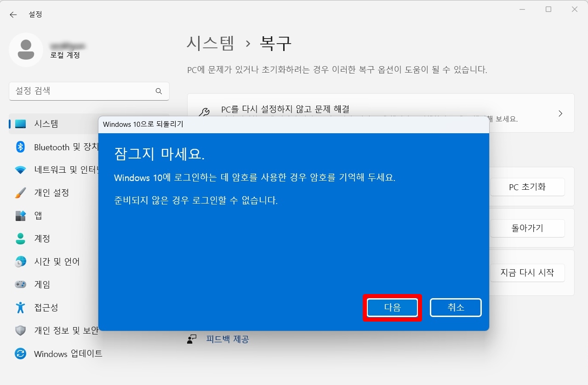Viewport: 588px width, 385px height.
Task: Click the 로컬 계정 label under username
Action: pyautogui.click(x=65, y=55)
